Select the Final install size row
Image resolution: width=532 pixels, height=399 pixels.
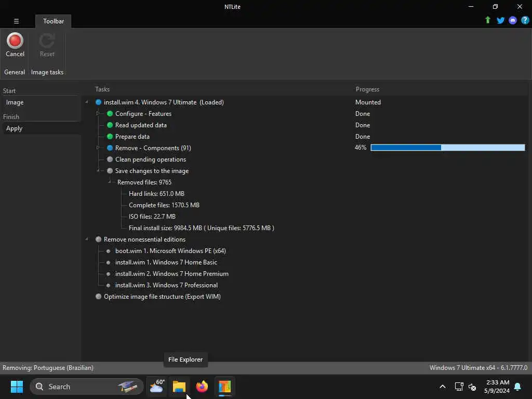[x=201, y=228]
